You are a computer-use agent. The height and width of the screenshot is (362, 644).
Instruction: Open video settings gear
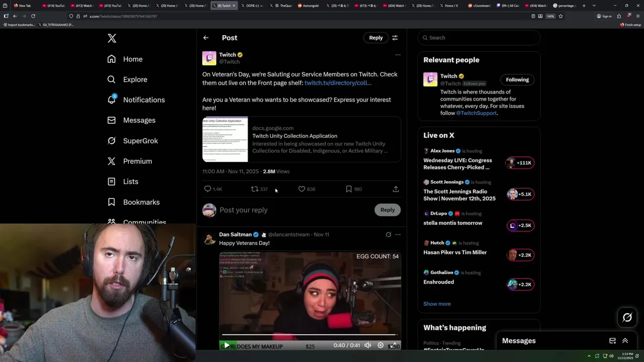(x=380, y=345)
